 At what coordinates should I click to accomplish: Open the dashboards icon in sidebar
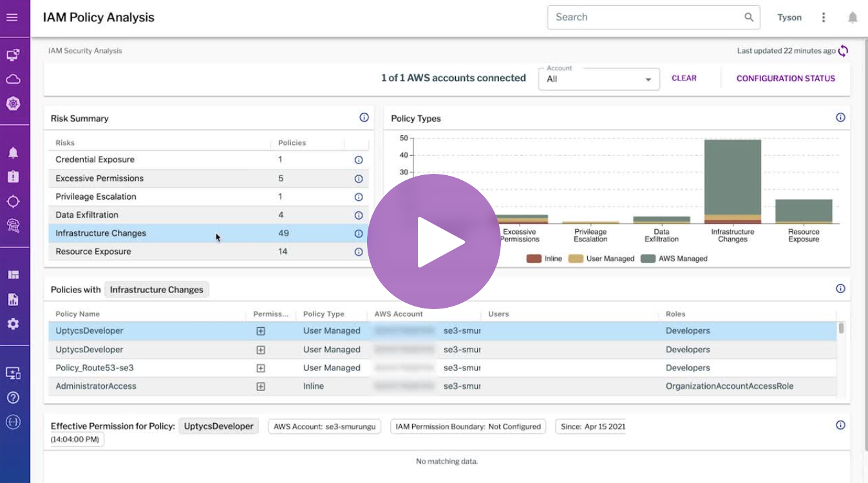coord(13,275)
